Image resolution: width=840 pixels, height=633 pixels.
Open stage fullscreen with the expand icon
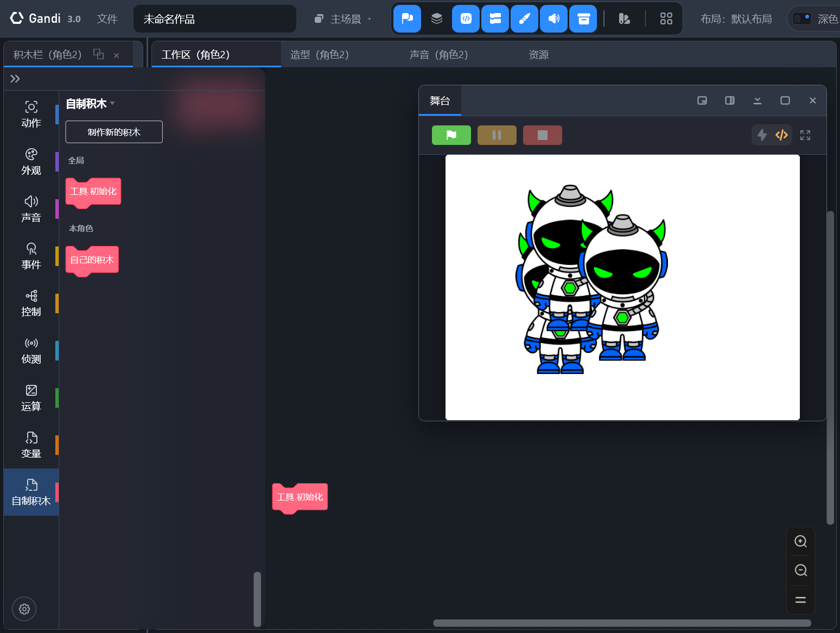tap(805, 135)
